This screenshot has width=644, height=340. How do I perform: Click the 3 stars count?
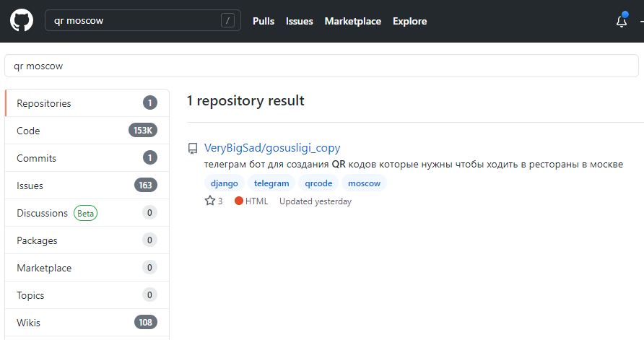[x=220, y=201]
